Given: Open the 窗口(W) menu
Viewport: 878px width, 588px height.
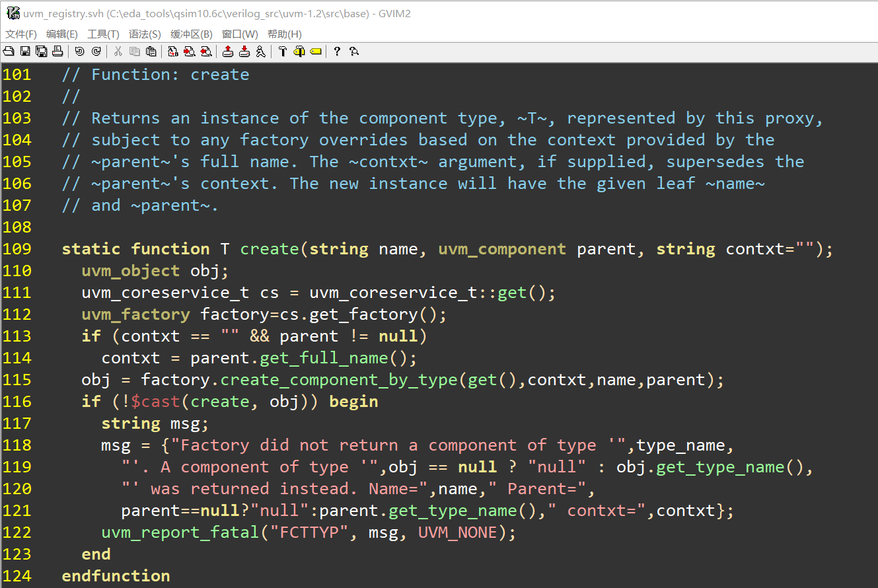Looking at the screenshot, I should (x=240, y=34).
